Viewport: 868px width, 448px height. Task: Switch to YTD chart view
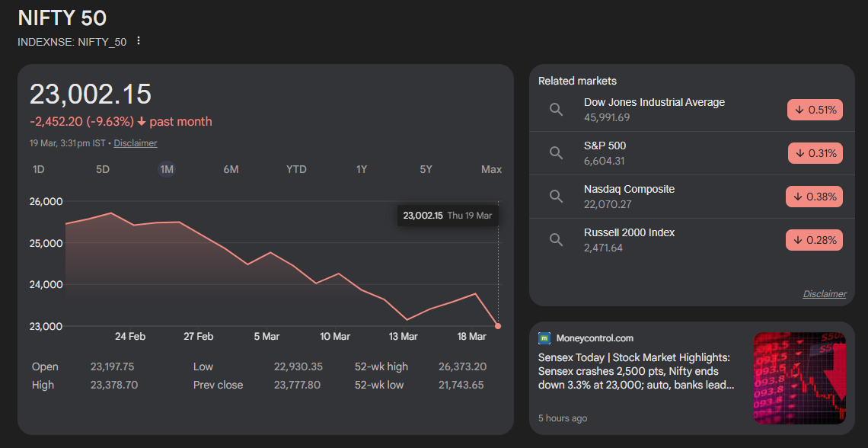click(296, 169)
